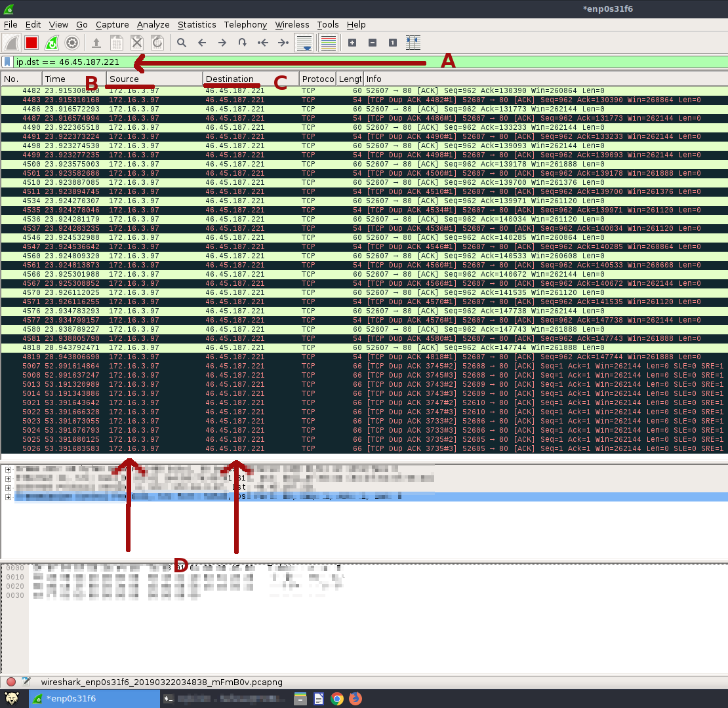Open the Edit menu

(33, 25)
